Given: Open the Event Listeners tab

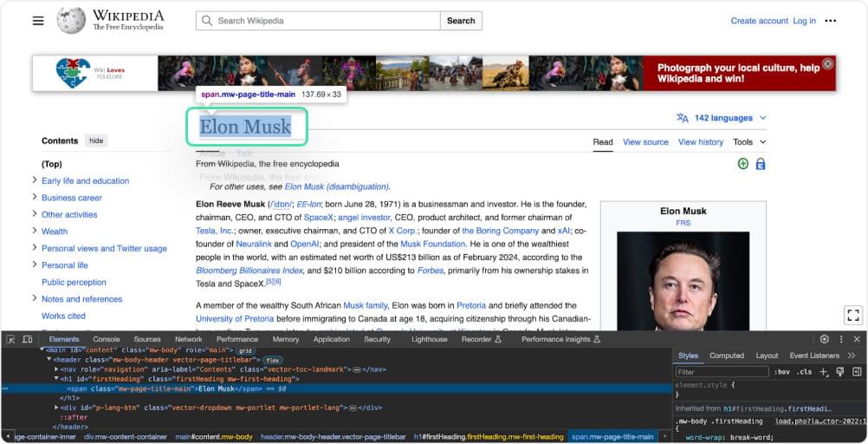Looking at the screenshot, I should click(x=814, y=356).
